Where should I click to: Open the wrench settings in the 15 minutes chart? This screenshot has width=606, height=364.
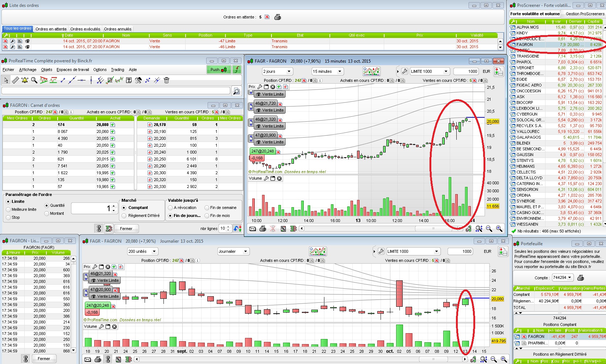[405, 71]
